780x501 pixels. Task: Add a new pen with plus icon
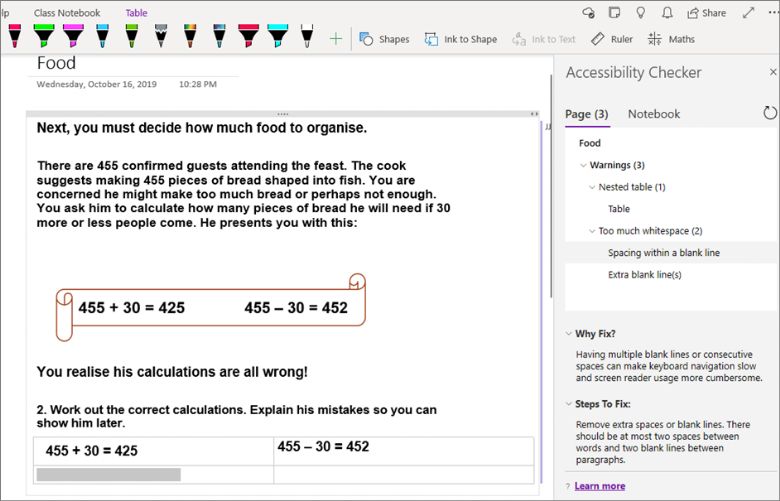coord(336,39)
